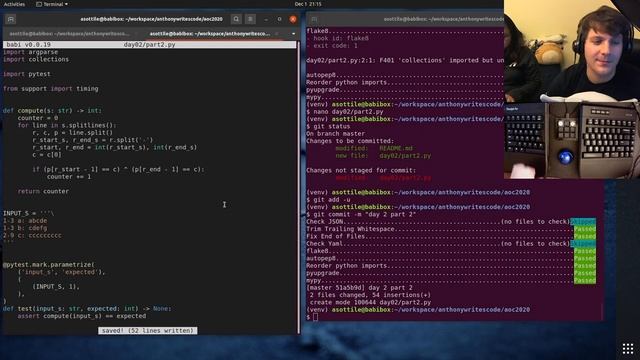The width and height of the screenshot is (640, 360).
Task: Click the 'import collections' line
Action: (x=36, y=59)
